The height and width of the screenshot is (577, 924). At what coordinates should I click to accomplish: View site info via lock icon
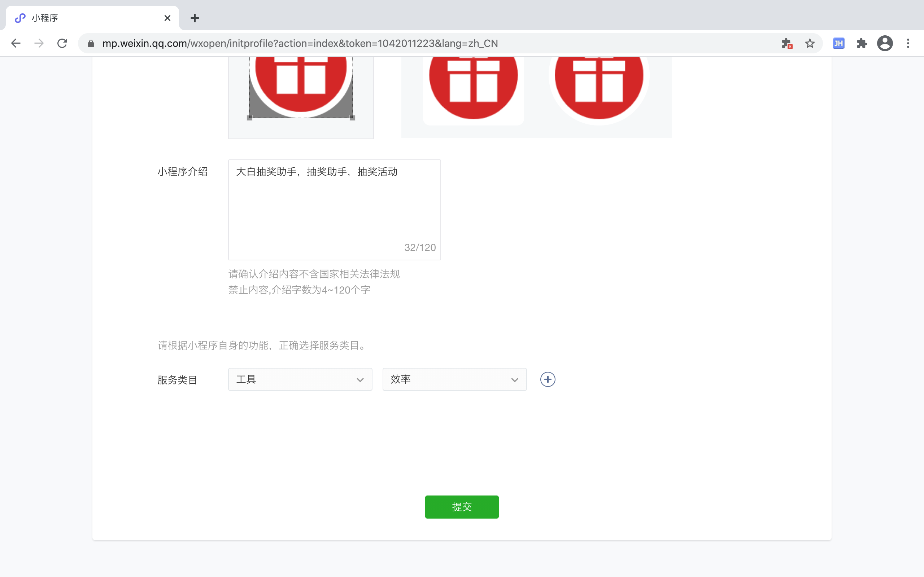(x=91, y=44)
